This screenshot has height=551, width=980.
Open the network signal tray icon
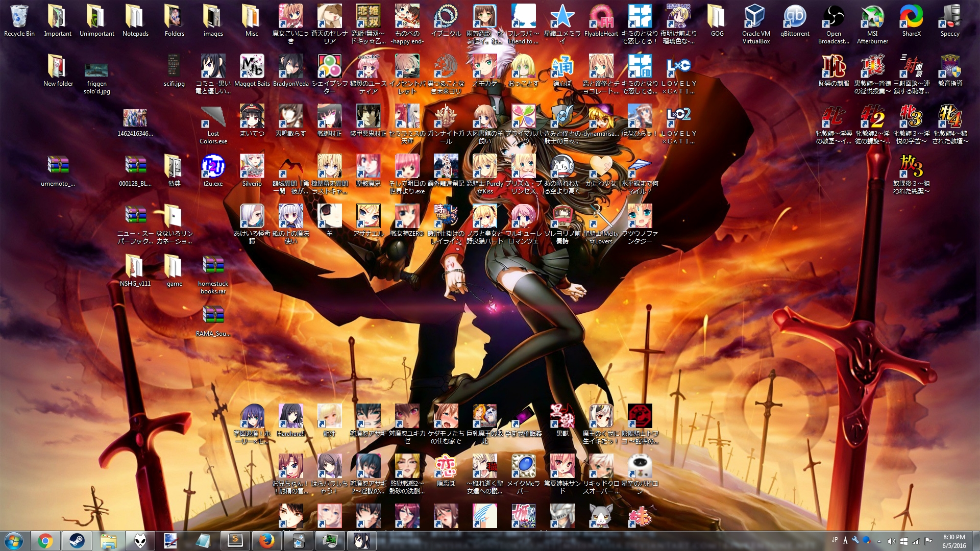pos(916,541)
